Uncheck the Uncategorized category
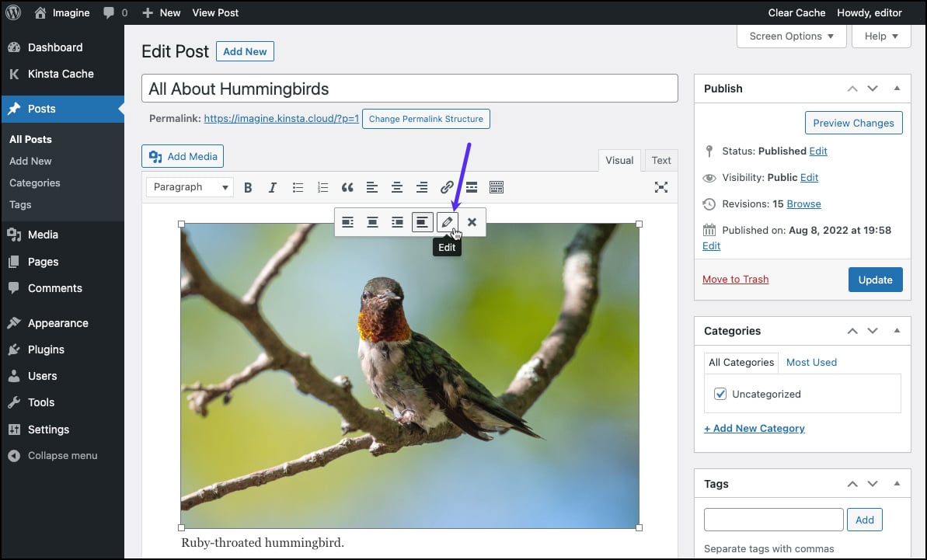The height and width of the screenshot is (560, 927). point(720,394)
